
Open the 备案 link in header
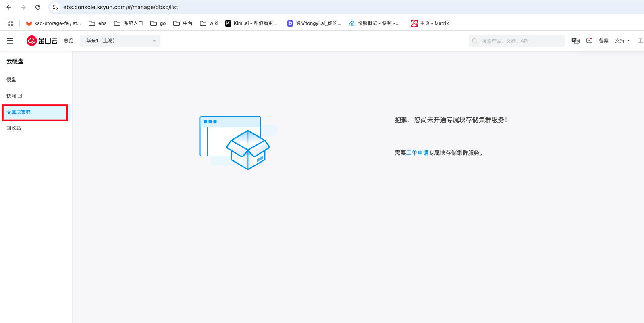604,41
